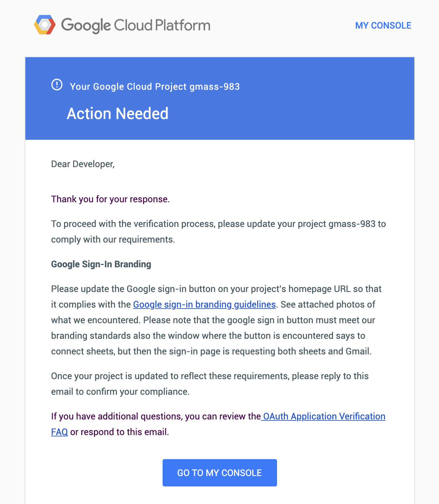Click the exclamation alert icon in banner

click(x=57, y=85)
